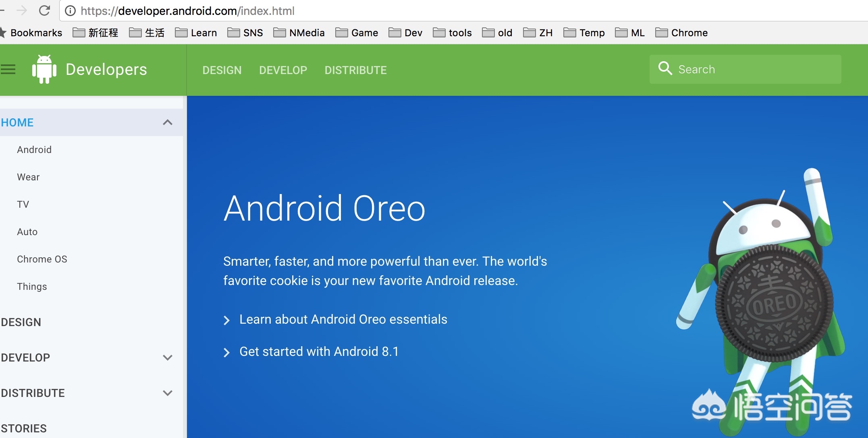Open Get started with Android 8.1

coord(319,351)
